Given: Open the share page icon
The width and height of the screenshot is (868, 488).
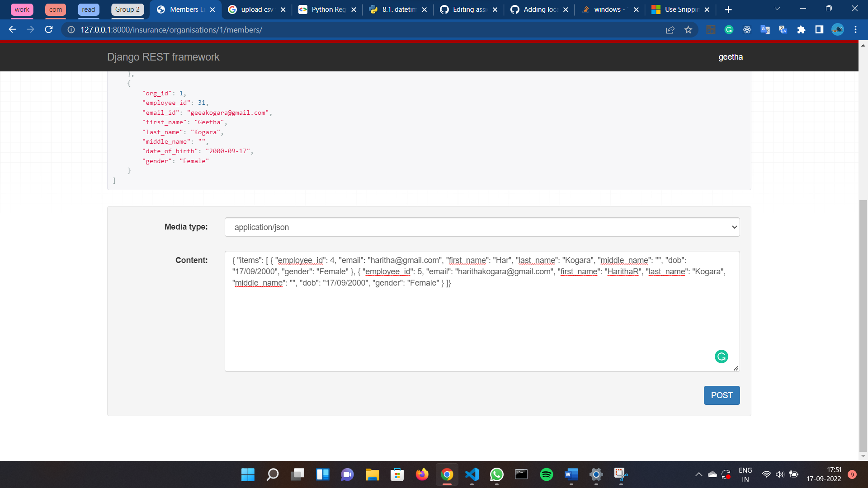Looking at the screenshot, I should [670, 29].
